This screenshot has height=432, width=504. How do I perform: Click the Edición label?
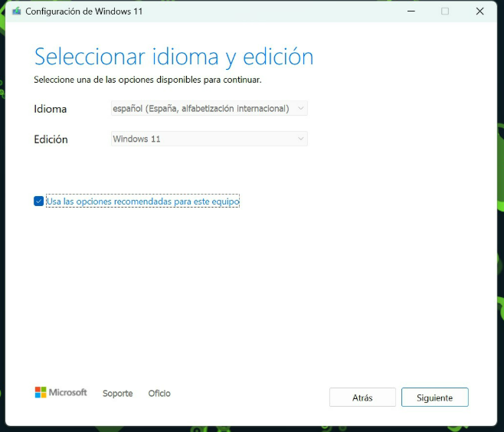pyautogui.click(x=51, y=139)
